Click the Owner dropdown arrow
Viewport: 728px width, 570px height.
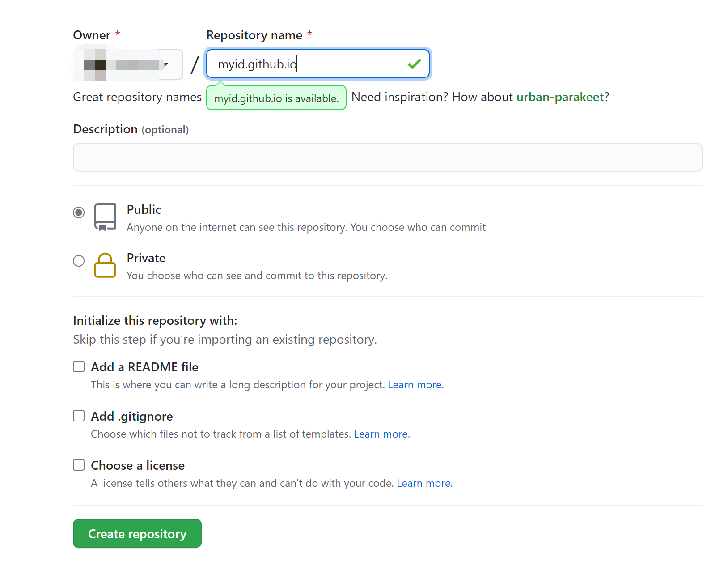click(x=166, y=64)
